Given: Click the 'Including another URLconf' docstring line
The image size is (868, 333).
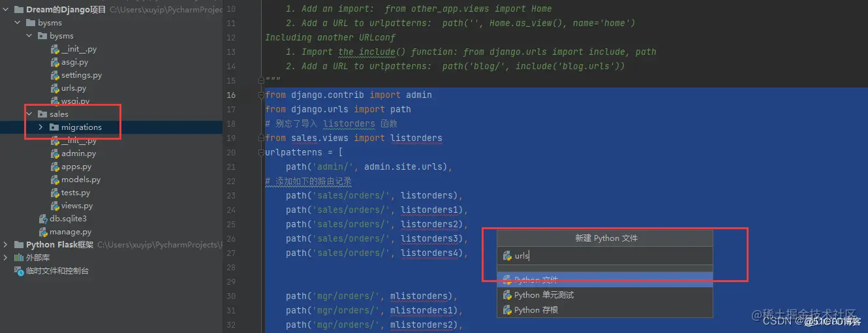Looking at the screenshot, I should (x=330, y=37).
